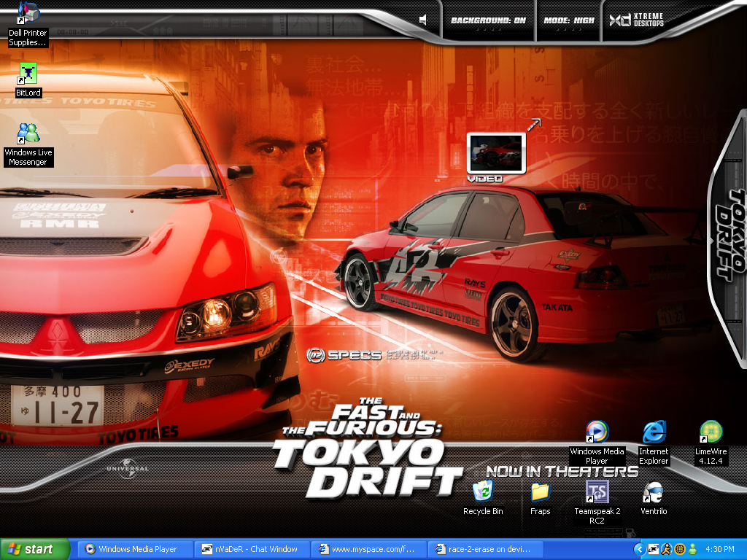Viewport: 747px width, 560px height.
Task: Mute sound with the wallpaper speaker icon
Action: 422,20
